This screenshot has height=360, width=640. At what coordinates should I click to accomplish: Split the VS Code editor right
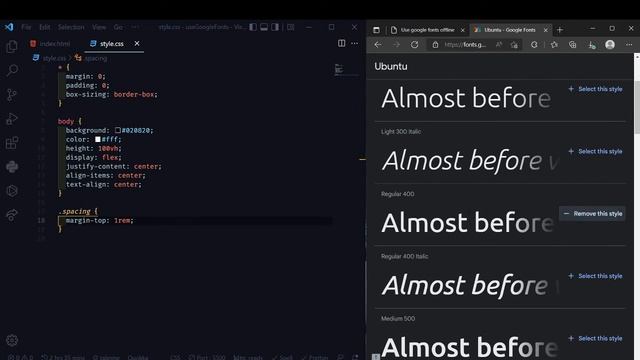[342, 43]
